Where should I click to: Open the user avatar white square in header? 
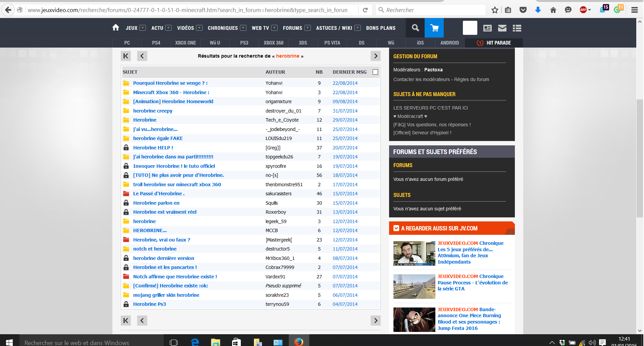[x=470, y=28]
